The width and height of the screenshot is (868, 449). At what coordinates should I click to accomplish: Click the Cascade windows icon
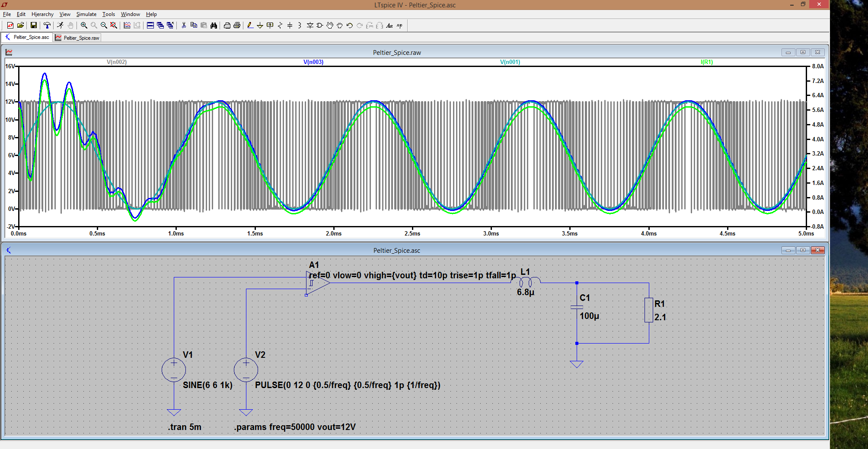pos(160,25)
